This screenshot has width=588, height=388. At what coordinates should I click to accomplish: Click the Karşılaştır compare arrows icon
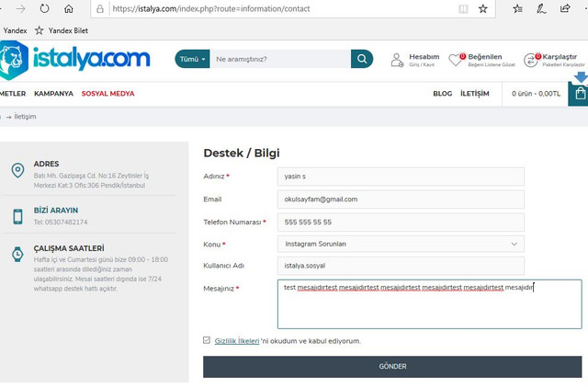pyautogui.click(x=531, y=60)
